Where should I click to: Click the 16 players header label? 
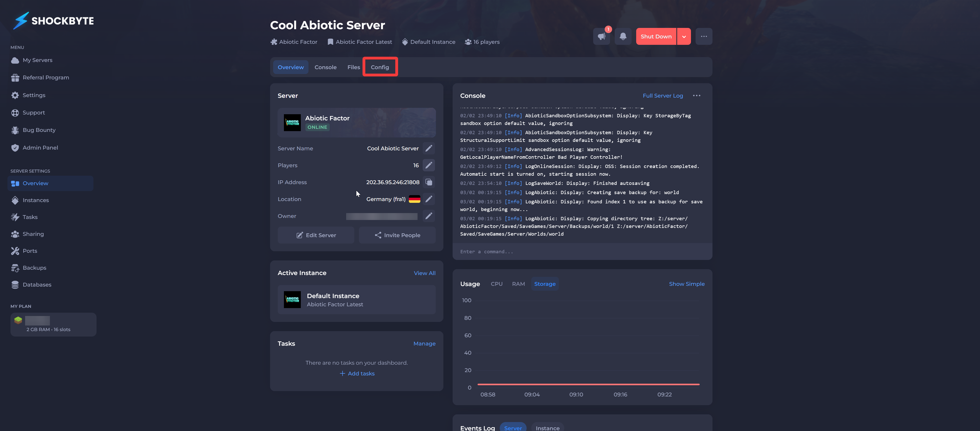(482, 42)
